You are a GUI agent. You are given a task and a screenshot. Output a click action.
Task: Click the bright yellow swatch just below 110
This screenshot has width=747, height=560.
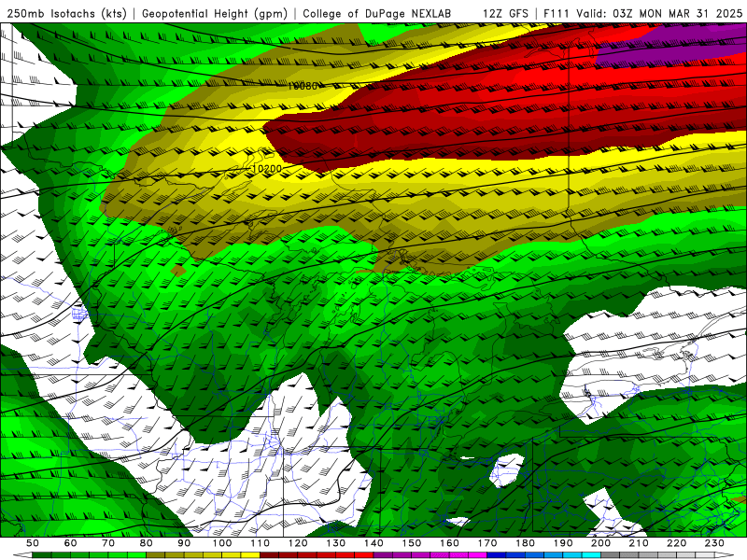[250, 554]
